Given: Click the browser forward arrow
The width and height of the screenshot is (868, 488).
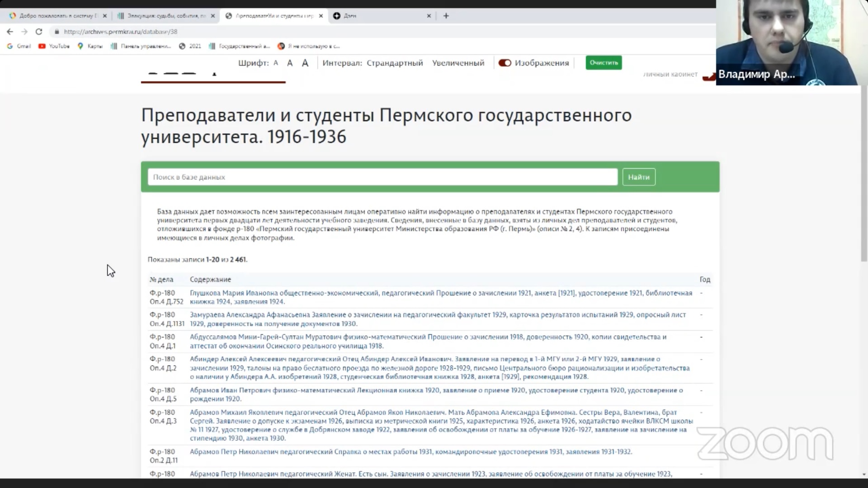Looking at the screenshot, I should [x=24, y=32].
